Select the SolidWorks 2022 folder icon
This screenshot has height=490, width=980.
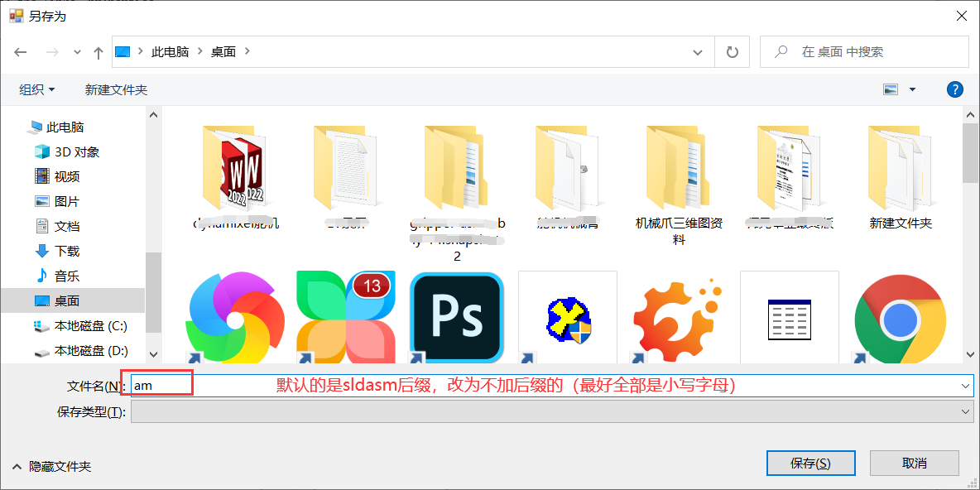tap(236, 167)
